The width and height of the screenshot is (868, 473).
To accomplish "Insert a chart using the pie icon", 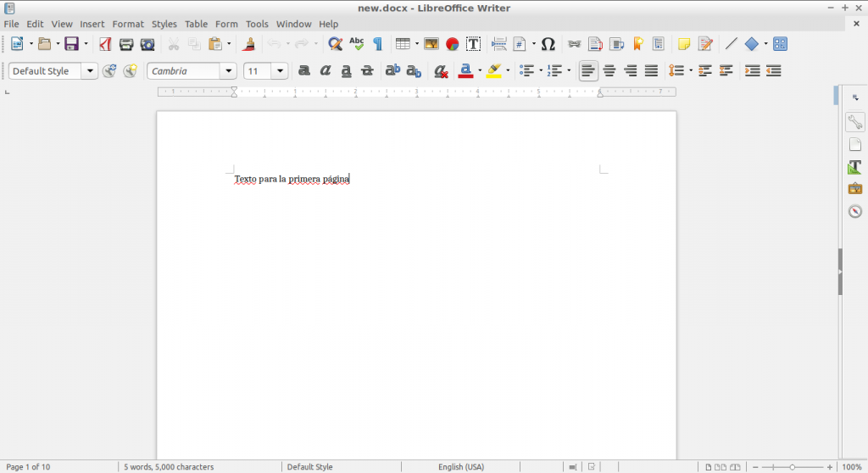I will 453,44.
